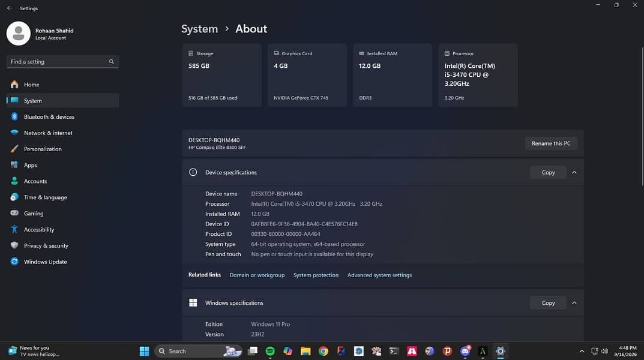Open the Rohaan Shahid account profile picture
This screenshot has height=360, width=644.
[19, 34]
